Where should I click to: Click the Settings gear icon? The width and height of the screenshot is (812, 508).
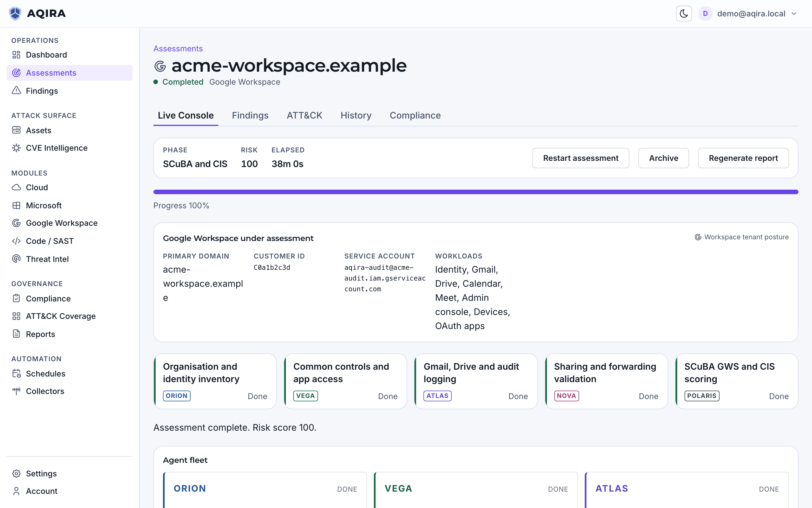tap(16, 473)
